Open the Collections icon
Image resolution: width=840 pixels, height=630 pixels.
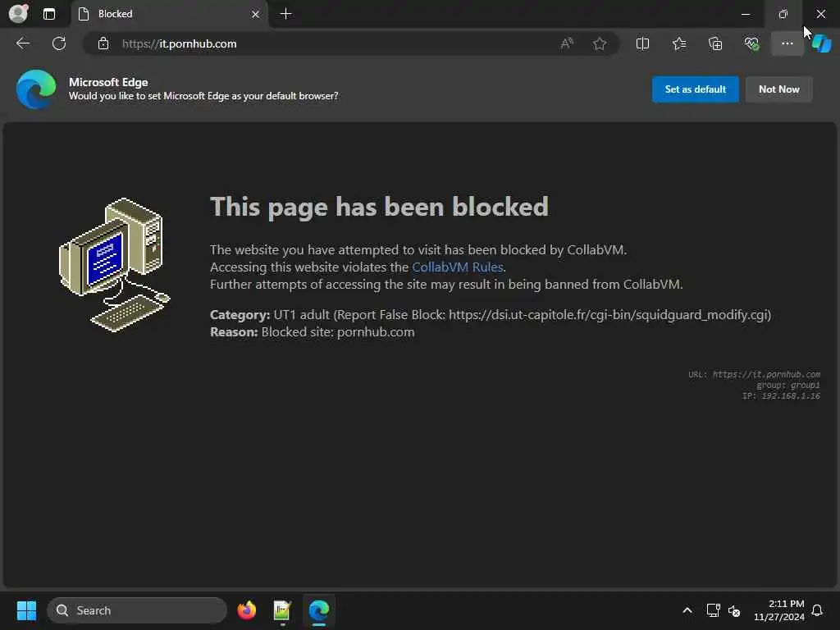tap(715, 43)
